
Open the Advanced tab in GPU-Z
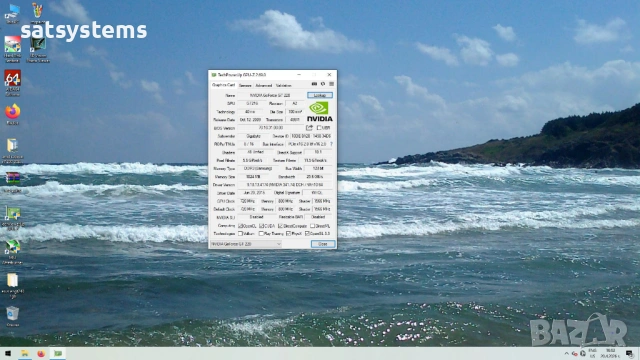[x=263, y=85]
